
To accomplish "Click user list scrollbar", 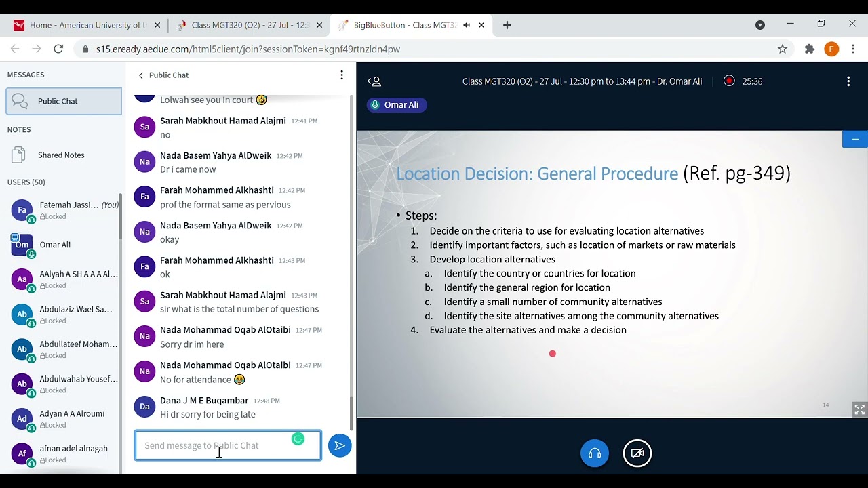I will tap(121, 216).
